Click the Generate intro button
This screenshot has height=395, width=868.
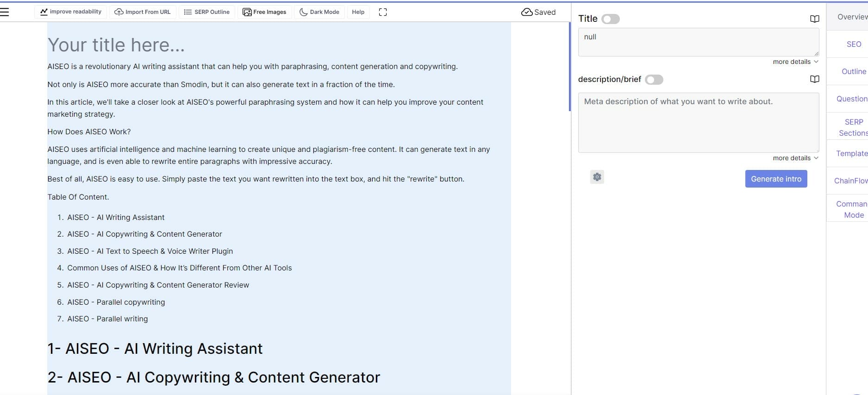coord(775,179)
